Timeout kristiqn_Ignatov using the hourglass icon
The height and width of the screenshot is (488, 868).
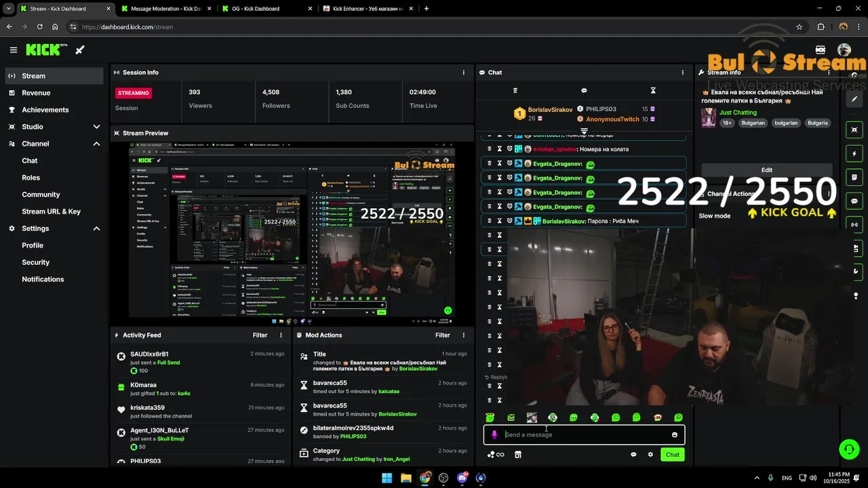point(499,149)
